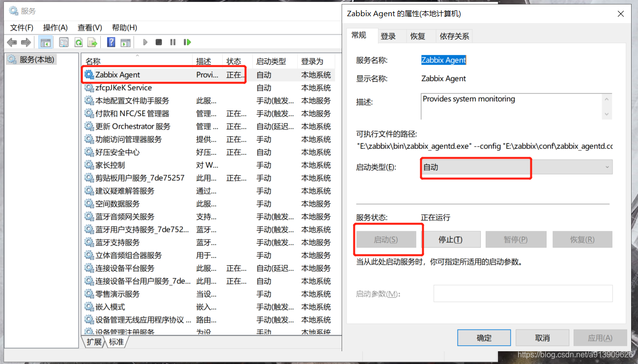Screen dimensions: 638x364
Task: Click the 应用(A) button
Action: [x=601, y=338]
